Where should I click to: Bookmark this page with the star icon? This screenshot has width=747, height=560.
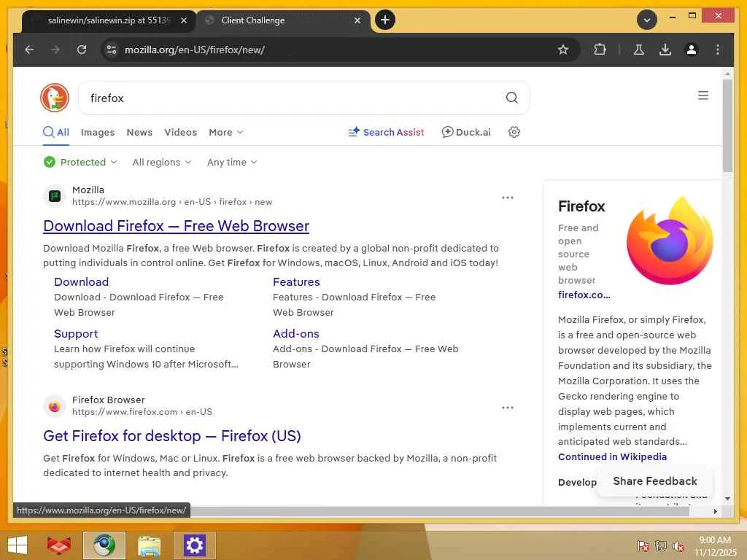pos(563,50)
